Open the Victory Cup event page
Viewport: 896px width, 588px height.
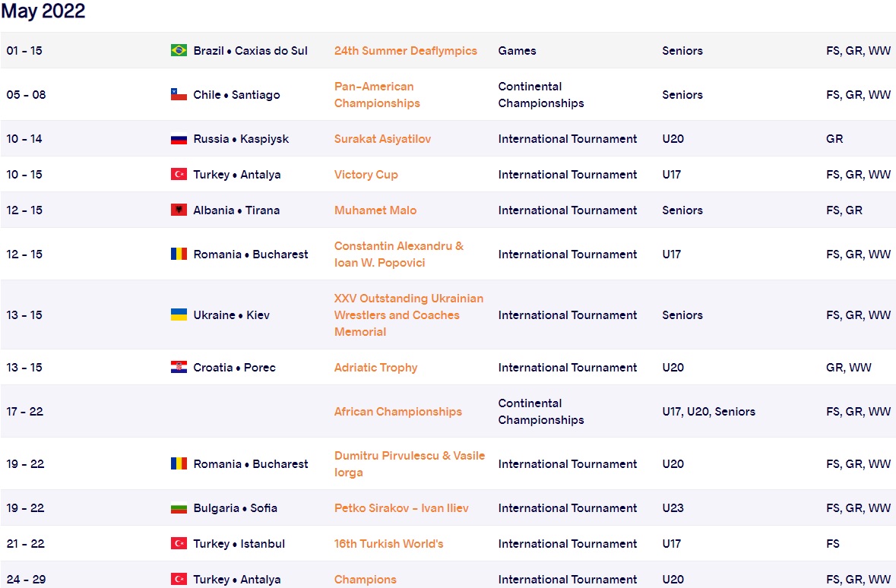[366, 175]
